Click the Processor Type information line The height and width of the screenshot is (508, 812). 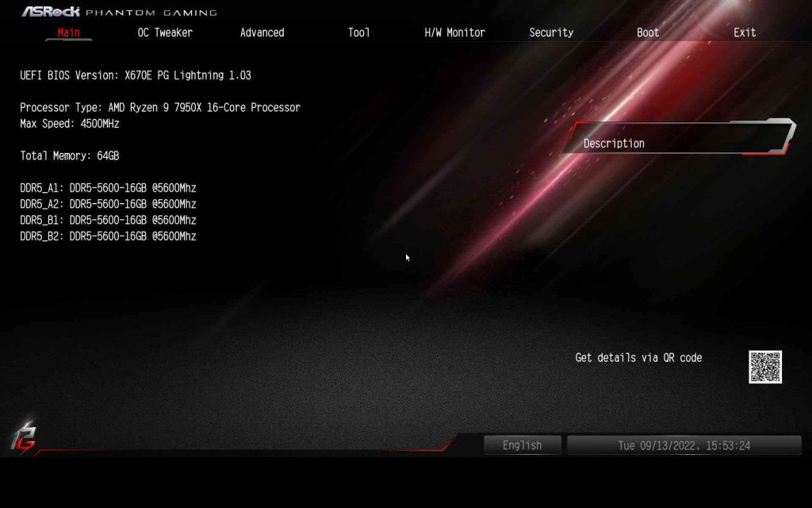point(159,107)
